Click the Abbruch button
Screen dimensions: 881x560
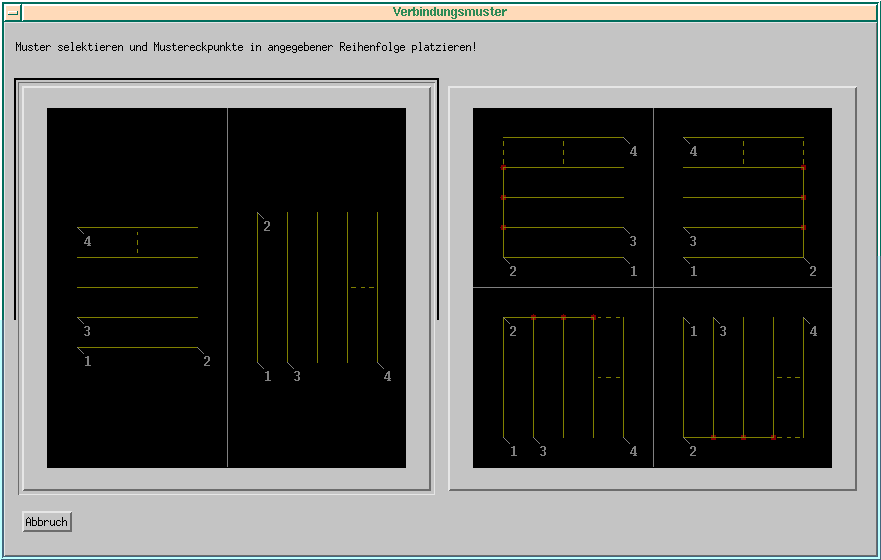point(47,522)
